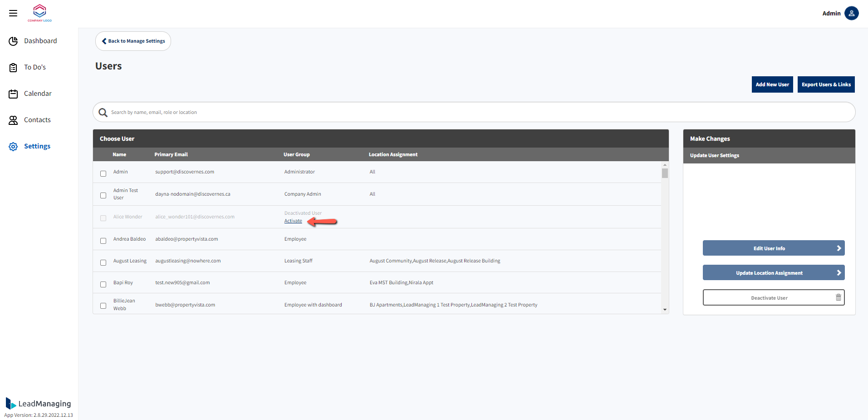This screenshot has height=420, width=868.
Task: Select the Admin Test User checkbox
Action: [103, 195]
